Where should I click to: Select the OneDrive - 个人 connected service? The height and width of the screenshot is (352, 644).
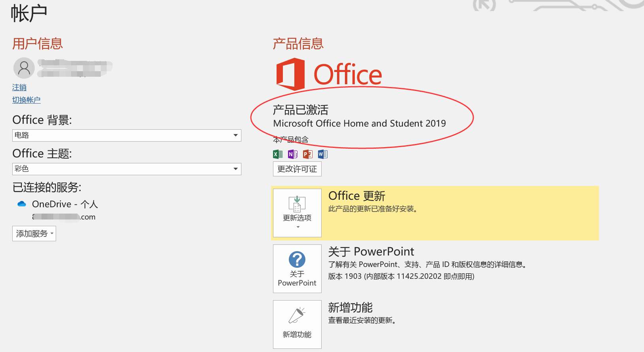click(65, 204)
